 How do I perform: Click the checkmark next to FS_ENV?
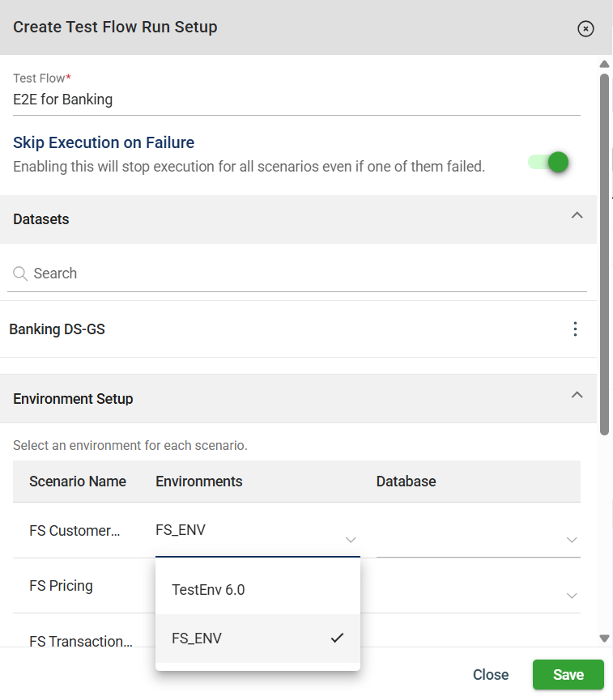tap(337, 638)
